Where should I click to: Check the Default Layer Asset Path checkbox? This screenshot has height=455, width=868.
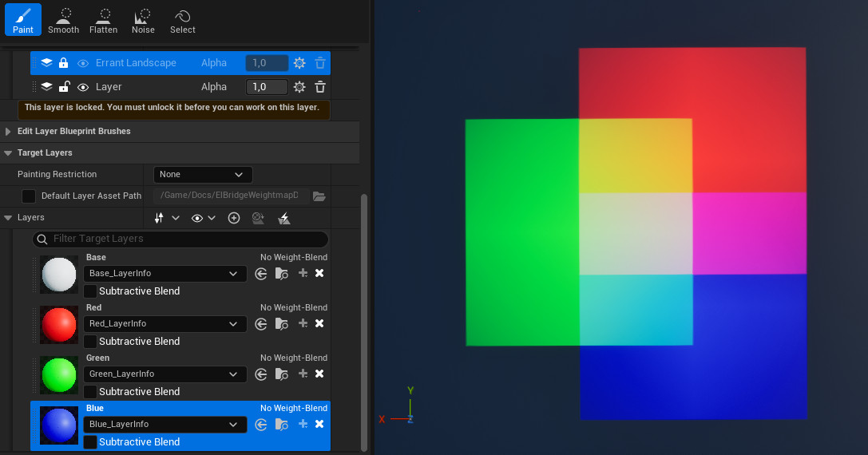point(29,196)
